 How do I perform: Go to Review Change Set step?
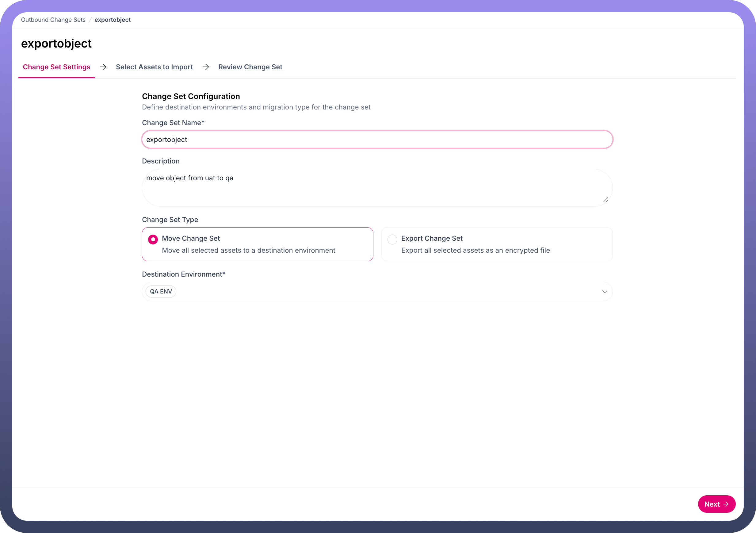click(x=250, y=67)
